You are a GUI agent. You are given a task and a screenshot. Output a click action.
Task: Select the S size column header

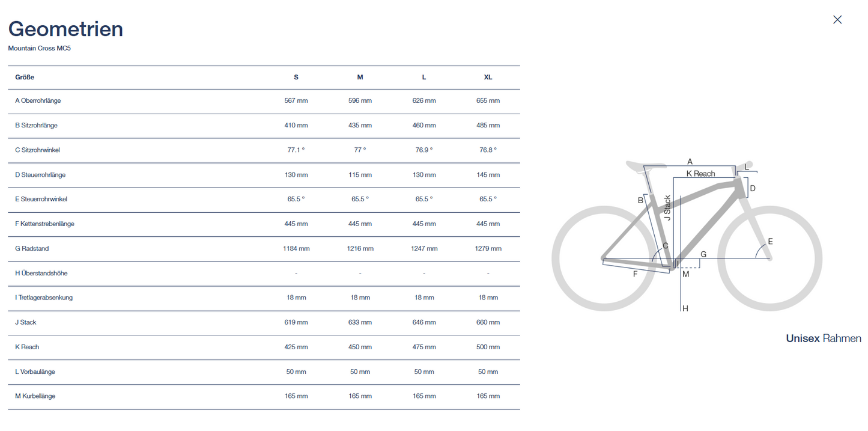[x=296, y=77]
